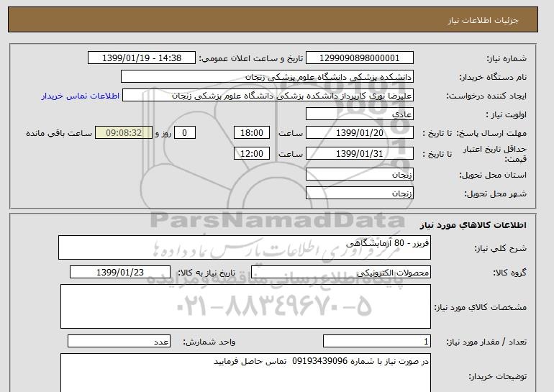554x392 pixels.
Task: Click the label مهلت ارسال پاسخ
Action: (491, 133)
